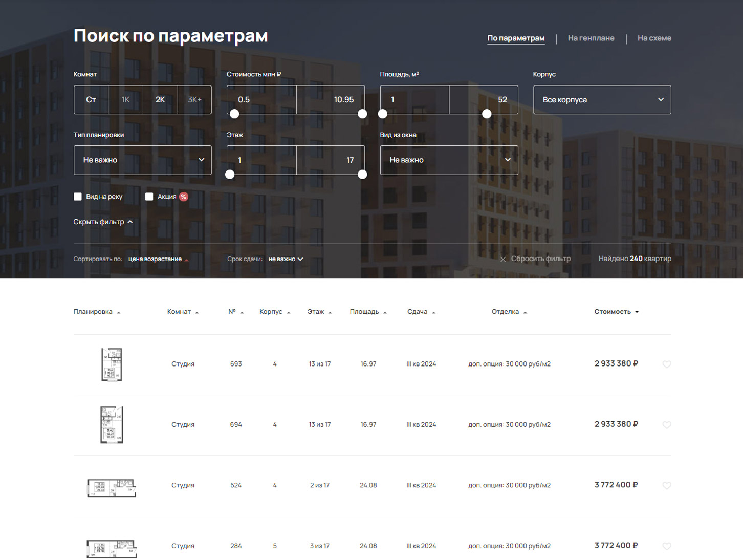Screen dimensions: 743x560
Task: Click the maximum price slider handle
Action: click(x=362, y=114)
